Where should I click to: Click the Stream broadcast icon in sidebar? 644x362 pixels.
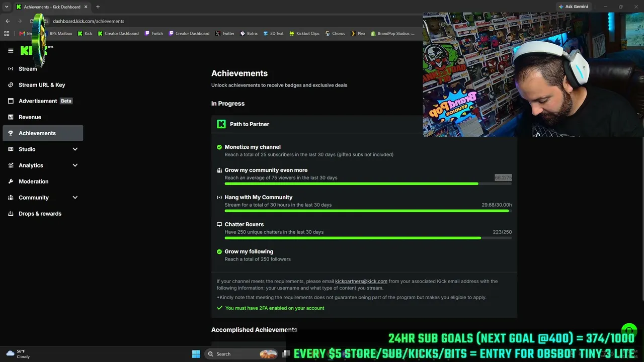11,69
